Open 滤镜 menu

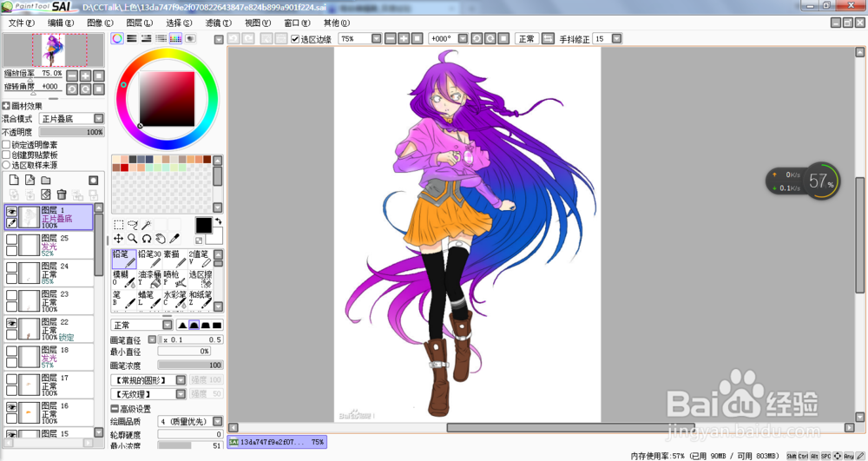click(218, 23)
